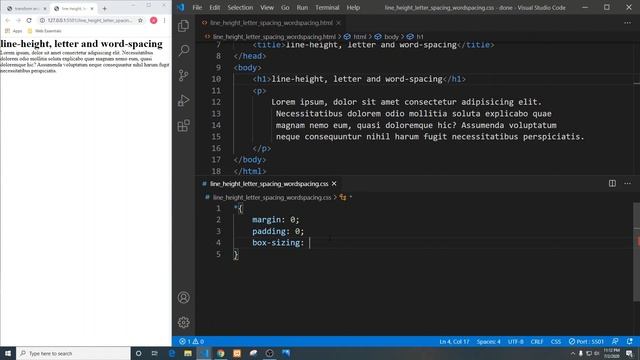Image resolution: width=640 pixels, height=360 pixels.
Task: Open the Go menu
Action: pyautogui.click(x=285, y=7)
